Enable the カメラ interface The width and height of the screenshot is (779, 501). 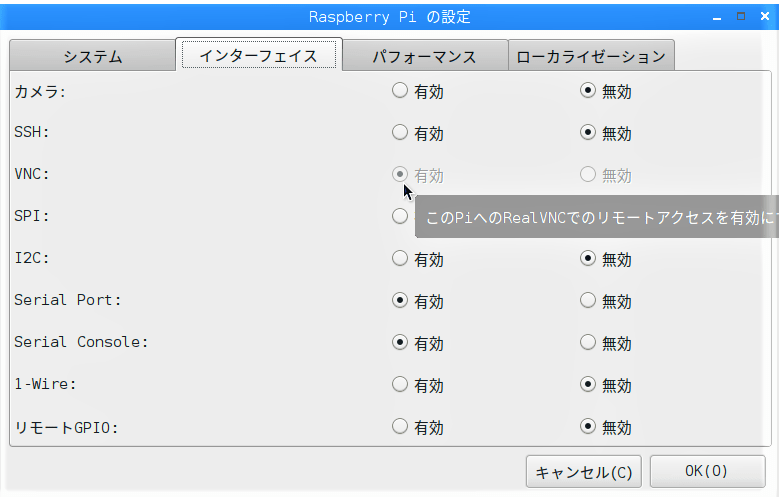pos(400,90)
